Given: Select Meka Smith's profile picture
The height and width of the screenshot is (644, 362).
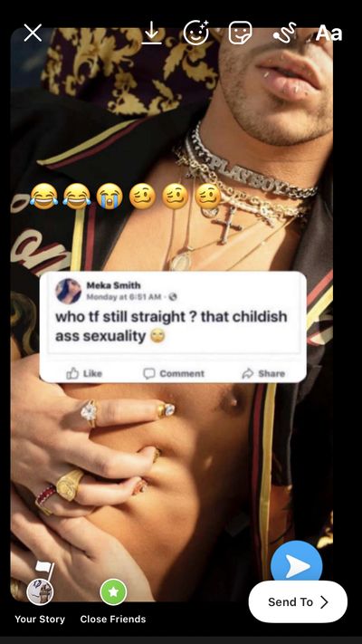Looking at the screenshot, I should pos(69,291).
